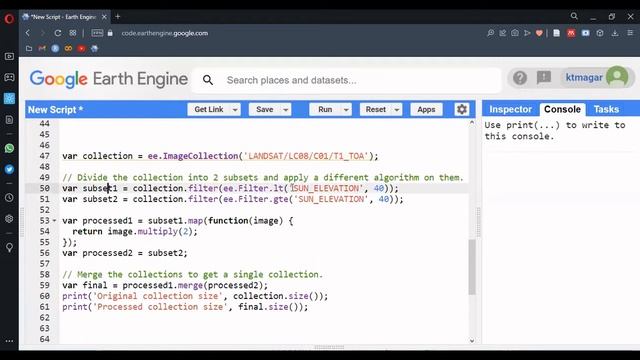This screenshot has height=360, width=640.
Task: Switch to the Tasks tab
Action: [x=606, y=109]
